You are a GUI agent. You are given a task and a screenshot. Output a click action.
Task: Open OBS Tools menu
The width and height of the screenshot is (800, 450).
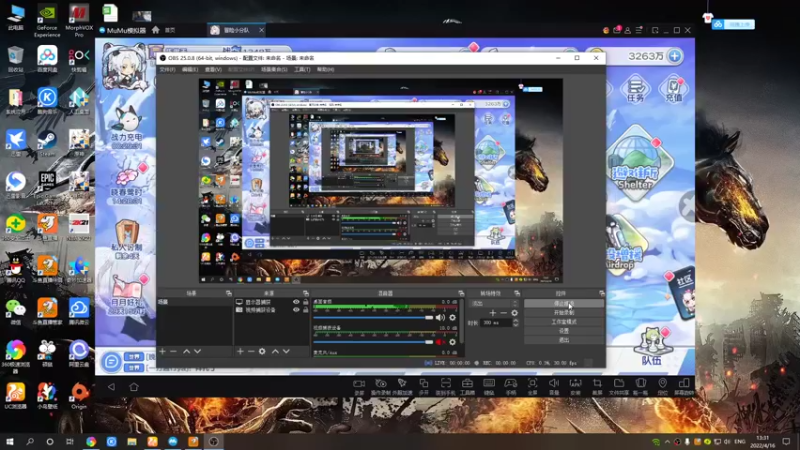[x=302, y=69]
